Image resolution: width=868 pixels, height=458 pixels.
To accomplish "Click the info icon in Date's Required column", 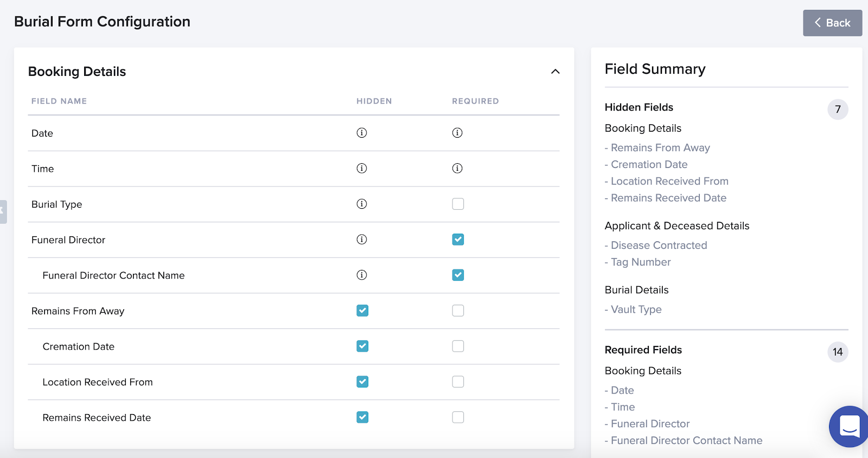I will pyautogui.click(x=457, y=133).
